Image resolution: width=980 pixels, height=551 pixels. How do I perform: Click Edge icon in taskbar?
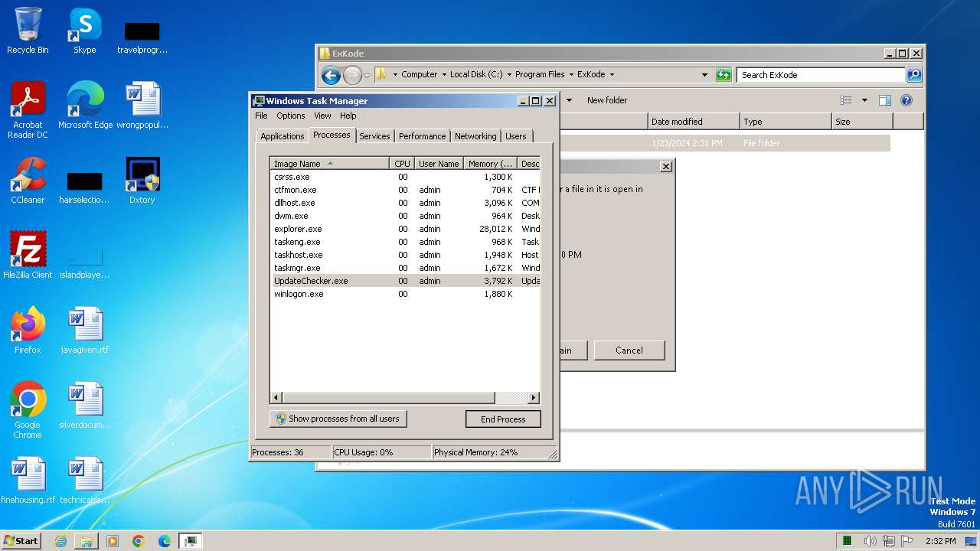click(x=165, y=541)
